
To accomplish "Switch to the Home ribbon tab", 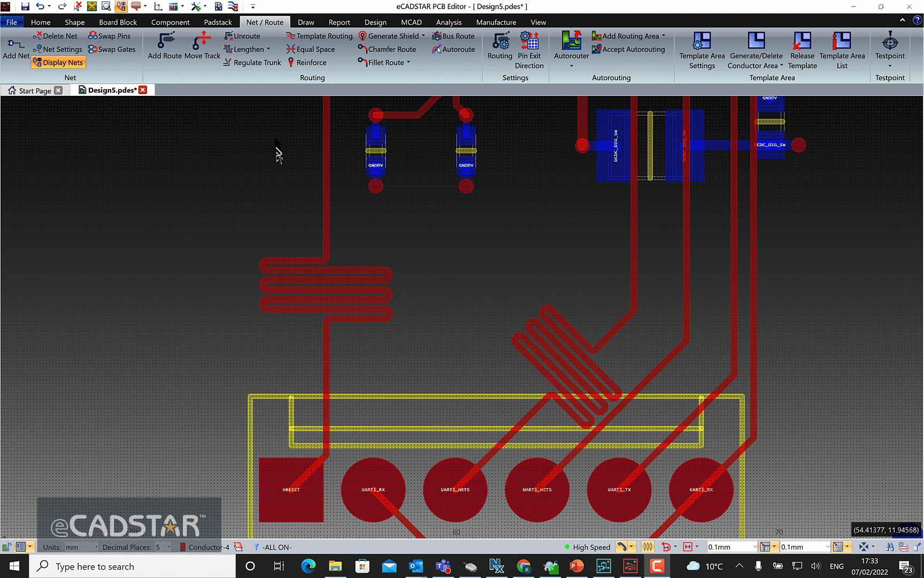I will (x=41, y=22).
